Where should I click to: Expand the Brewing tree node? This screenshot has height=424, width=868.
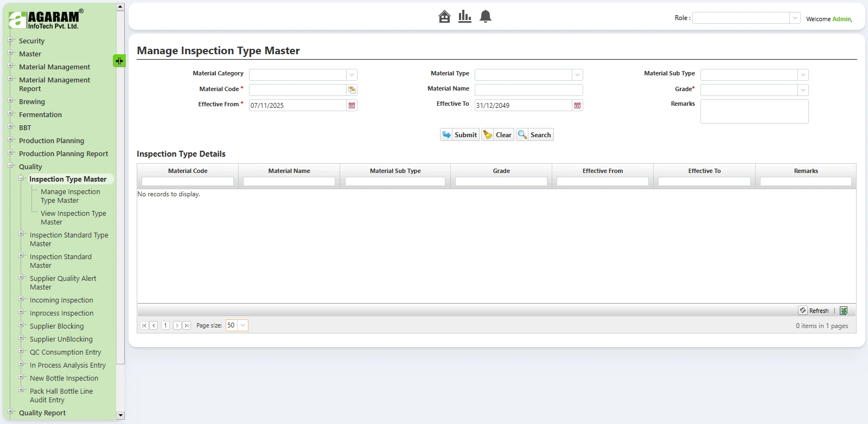10,101
